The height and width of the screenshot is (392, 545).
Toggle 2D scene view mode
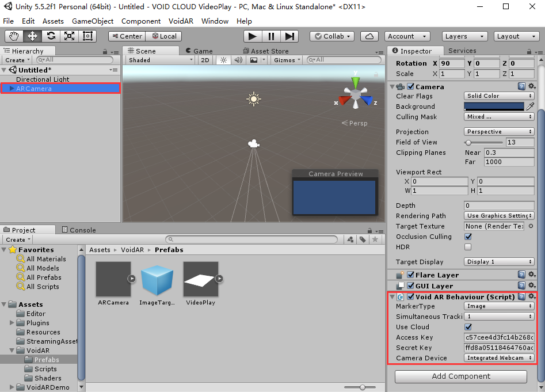[205, 60]
